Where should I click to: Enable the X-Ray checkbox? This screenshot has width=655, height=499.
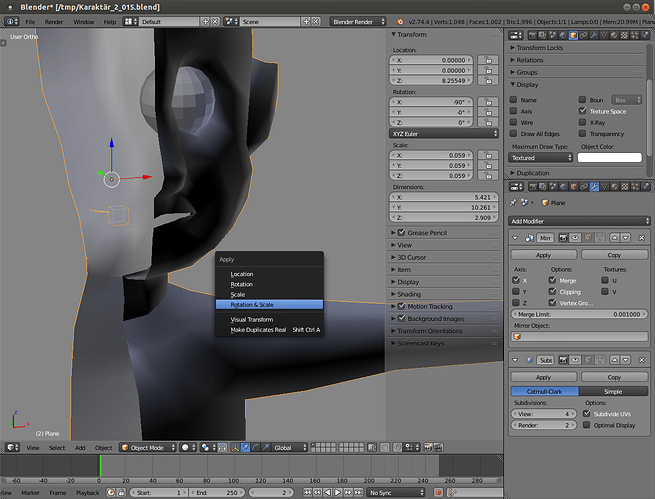pyautogui.click(x=582, y=122)
